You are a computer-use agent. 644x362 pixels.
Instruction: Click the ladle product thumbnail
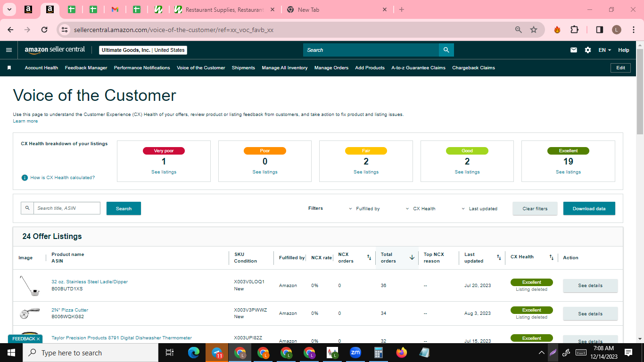click(29, 286)
